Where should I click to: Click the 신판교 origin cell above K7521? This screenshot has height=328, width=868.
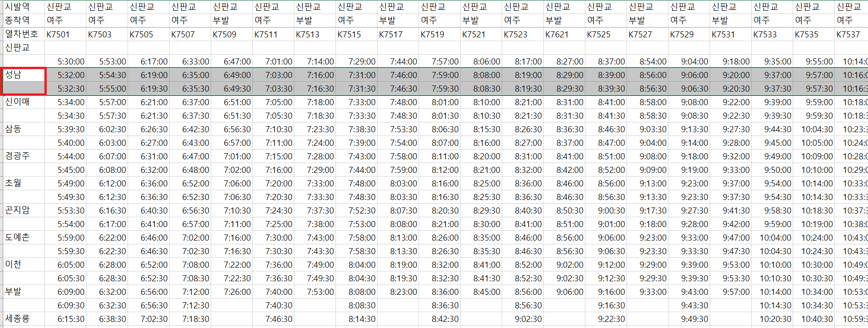481,7
